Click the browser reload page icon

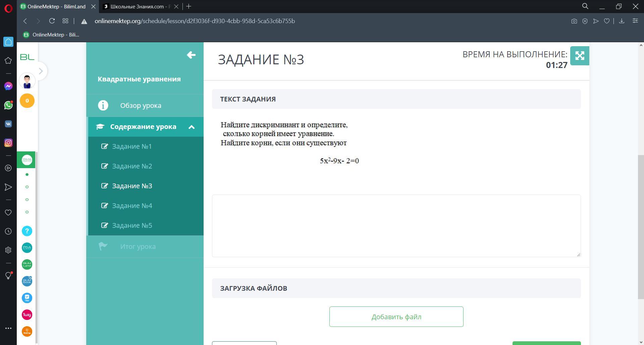pos(52,21)
